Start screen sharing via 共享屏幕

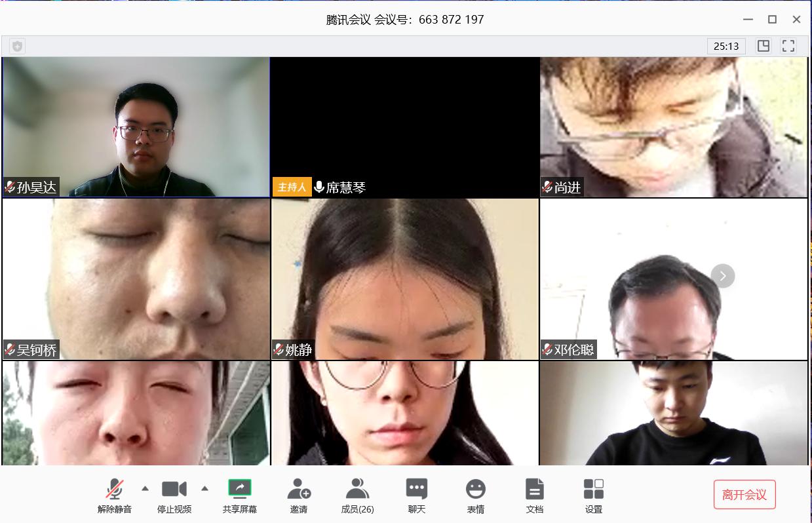239,495
